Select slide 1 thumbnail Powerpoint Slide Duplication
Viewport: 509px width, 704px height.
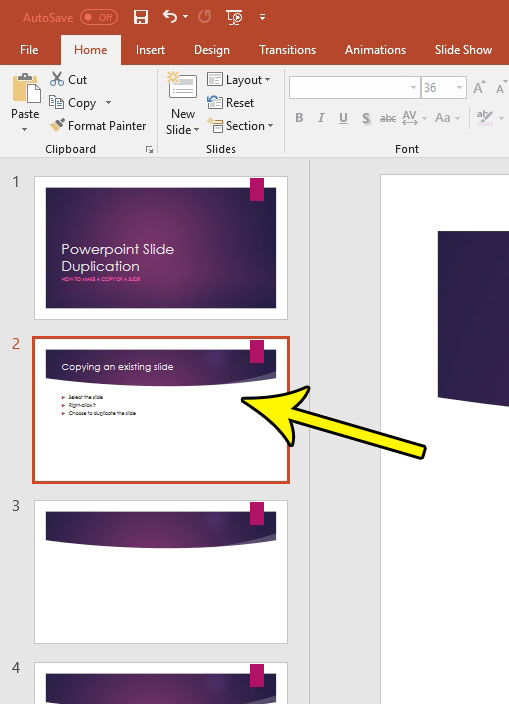tap(161, 248)
